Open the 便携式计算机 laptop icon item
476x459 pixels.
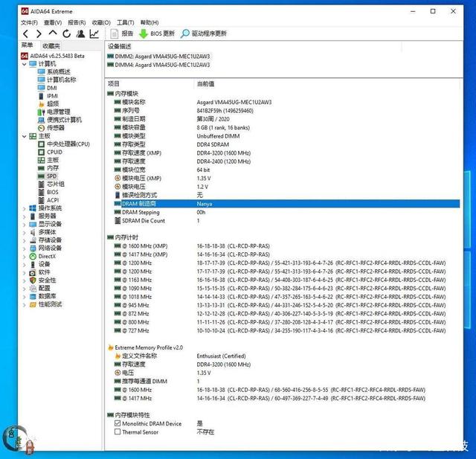42,120
